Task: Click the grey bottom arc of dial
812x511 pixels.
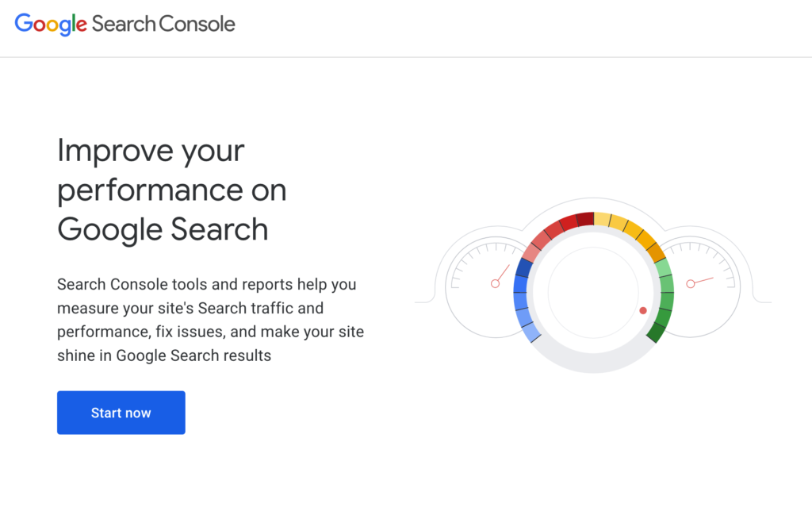Action: 593,360
